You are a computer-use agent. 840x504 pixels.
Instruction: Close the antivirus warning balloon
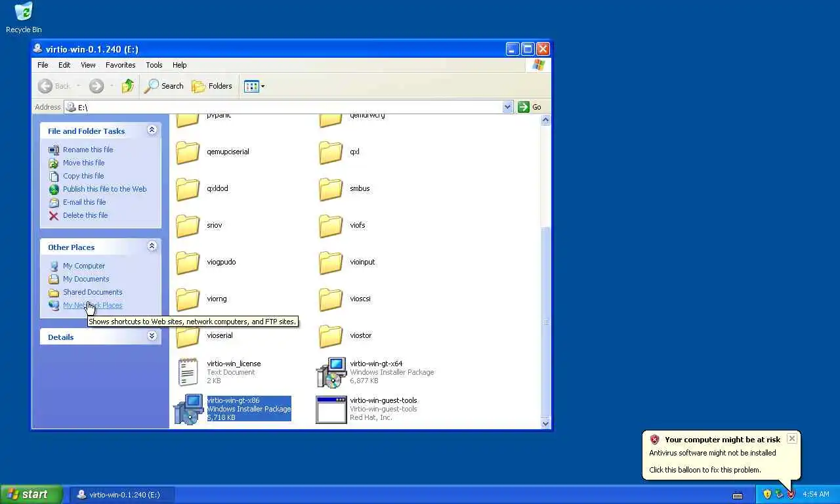tap(792, 438)
